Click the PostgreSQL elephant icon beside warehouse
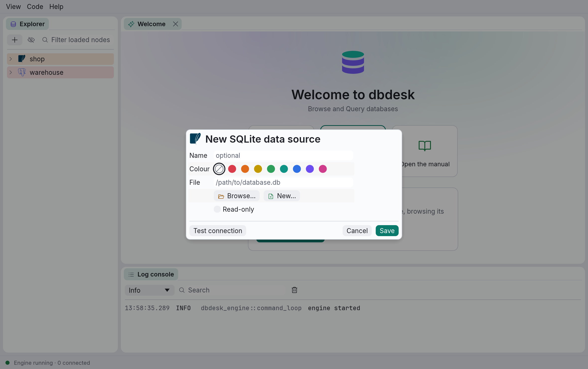This screenshot has height=369, width=588. tap(22, 72)
